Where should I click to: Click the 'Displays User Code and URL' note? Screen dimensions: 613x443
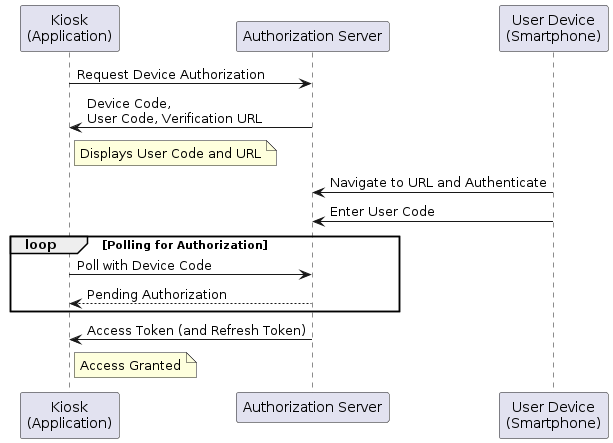(175, 153)
